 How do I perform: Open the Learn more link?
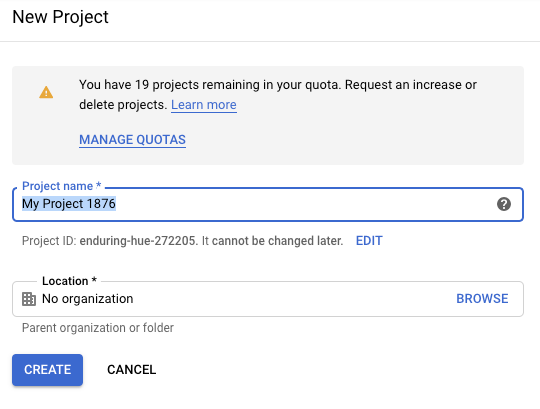click(x=204, y=105)
